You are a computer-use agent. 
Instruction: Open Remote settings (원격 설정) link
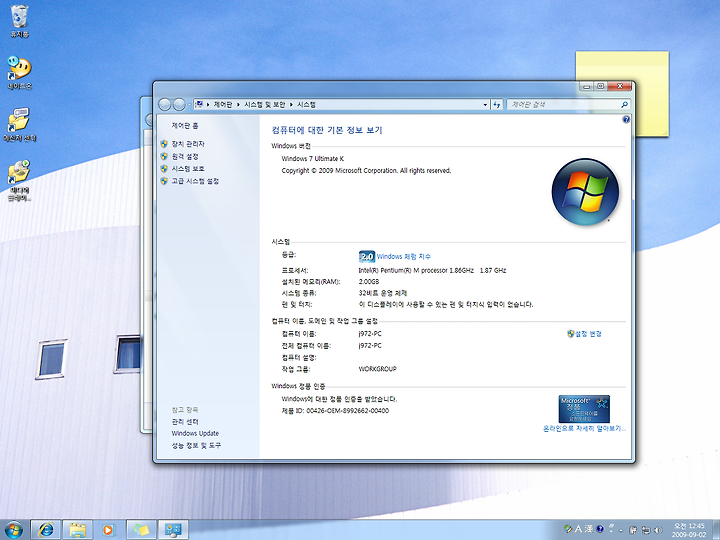point(185,157)
